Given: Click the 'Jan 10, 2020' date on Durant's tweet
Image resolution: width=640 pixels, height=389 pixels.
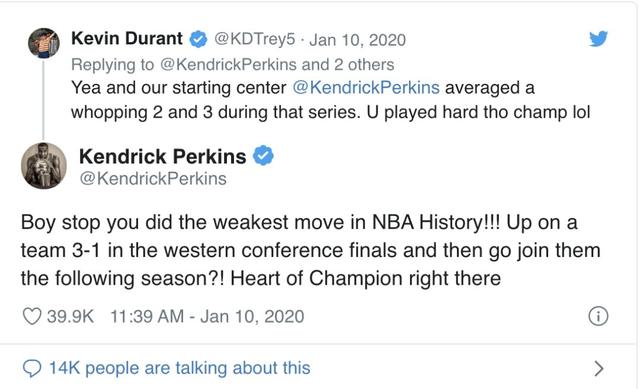Looking at the screenshot, I should point(358,40).
